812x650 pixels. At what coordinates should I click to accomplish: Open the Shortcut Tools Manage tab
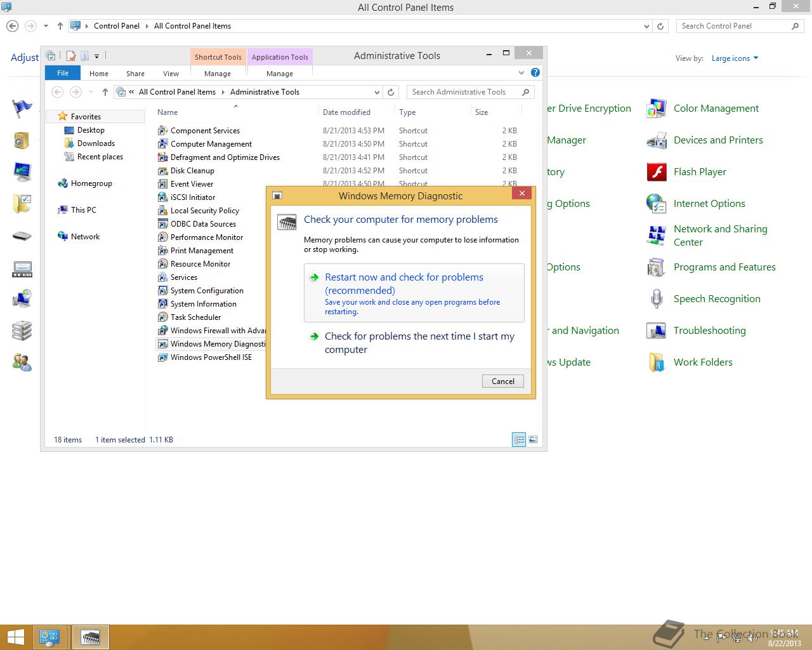tap(218, 74)
